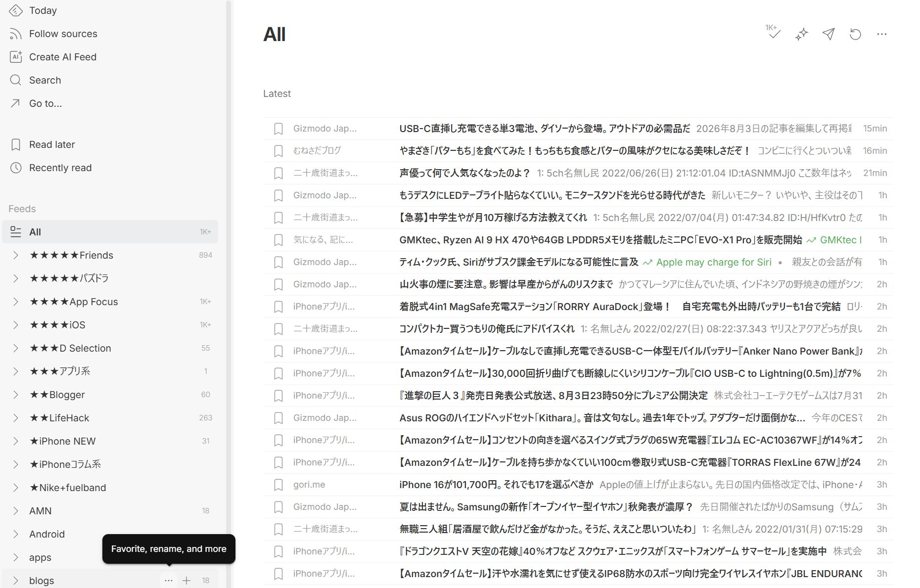Image resolution: width=920 pixels, height=588 pixels.
Task: Save ティム・クック氏 Siri article for later
Action: [278, 262]
